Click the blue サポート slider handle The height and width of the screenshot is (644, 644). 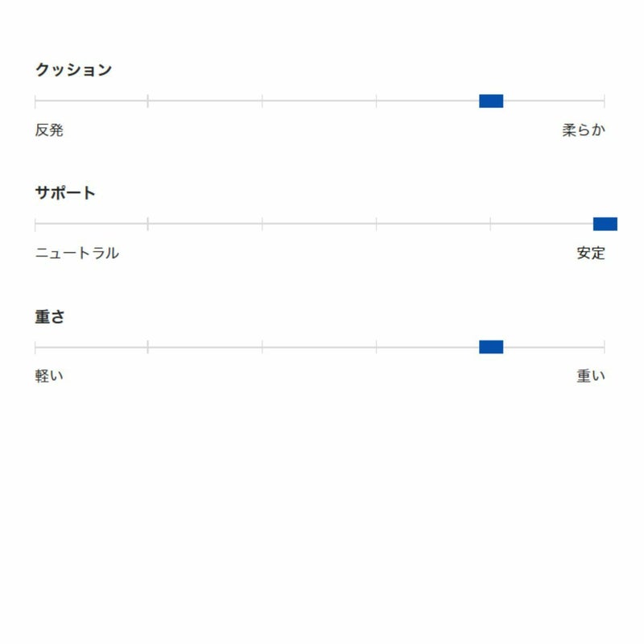[x=605, y=224]
